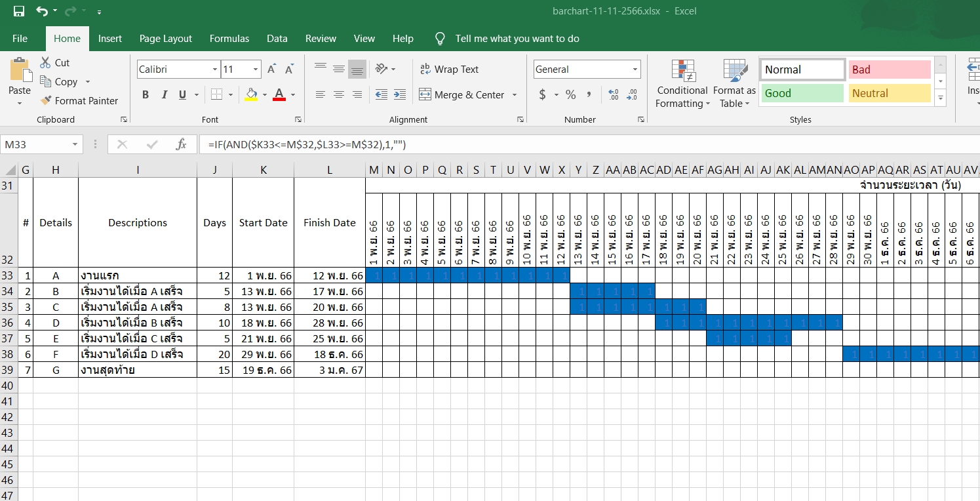Apply center alignment to text
This screenshot has height=501, width=980.
338,94
